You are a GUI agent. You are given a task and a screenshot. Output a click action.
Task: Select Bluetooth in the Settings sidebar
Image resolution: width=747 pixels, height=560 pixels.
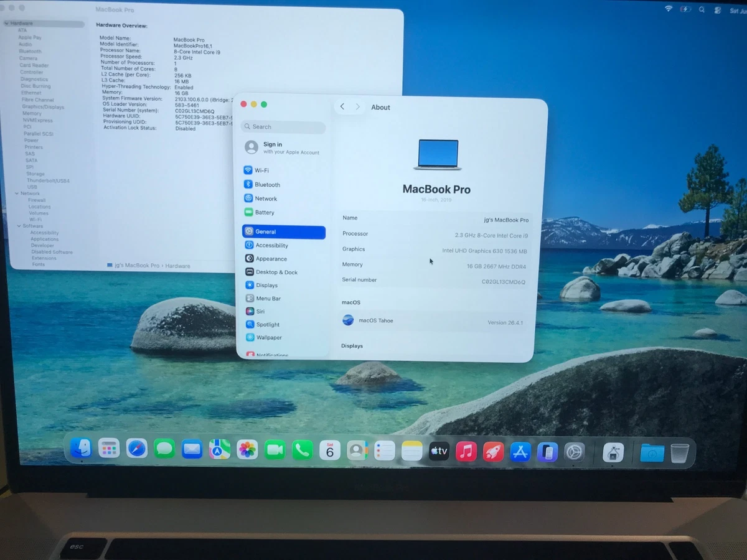(284, 185)
